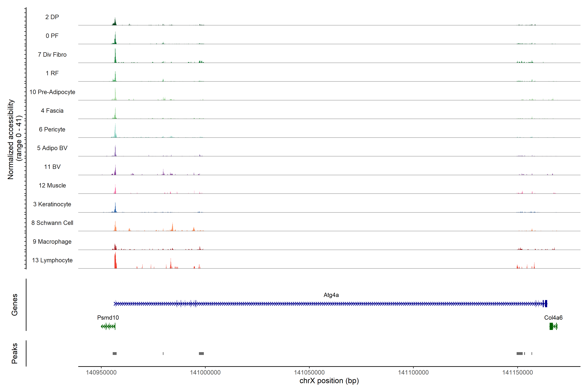Click the Col4a6 gene label

tap(553, 318)
